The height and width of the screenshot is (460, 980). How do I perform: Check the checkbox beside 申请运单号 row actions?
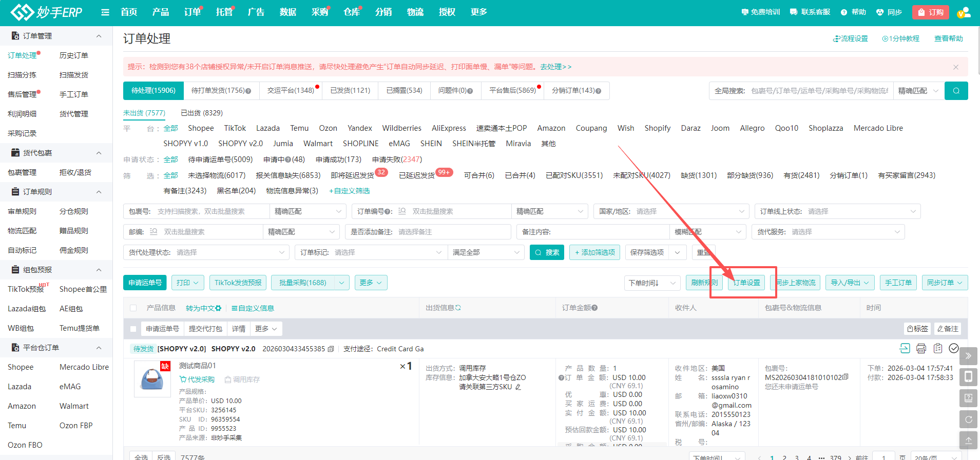(x=133, y=329)
